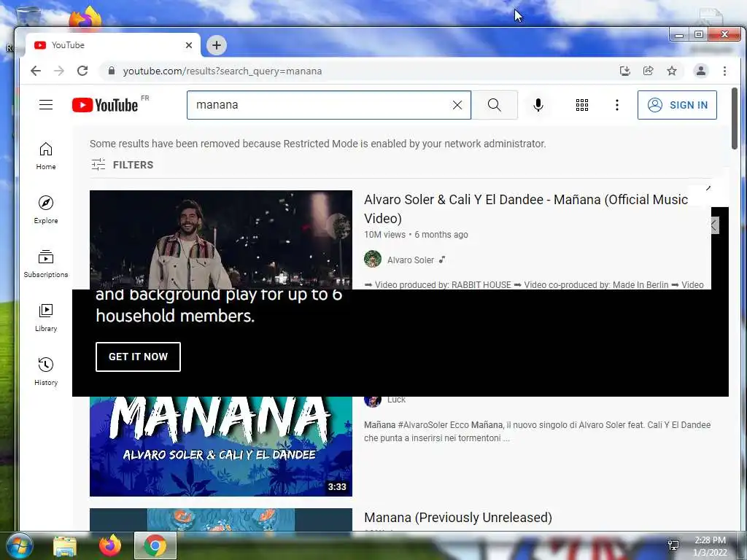The height and width of the screenshot is (560, 747).
Task: Click the install app icon in address bar
Action: pos(624,71)
